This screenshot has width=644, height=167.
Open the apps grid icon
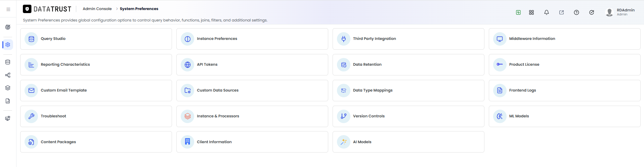point(531,12)
